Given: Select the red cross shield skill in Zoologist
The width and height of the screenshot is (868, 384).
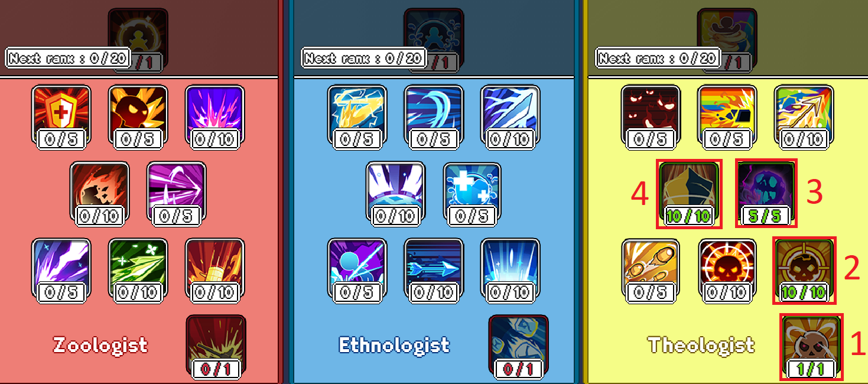Looking at the screenshot, I should pyautogui.click(x=61, y=115).
